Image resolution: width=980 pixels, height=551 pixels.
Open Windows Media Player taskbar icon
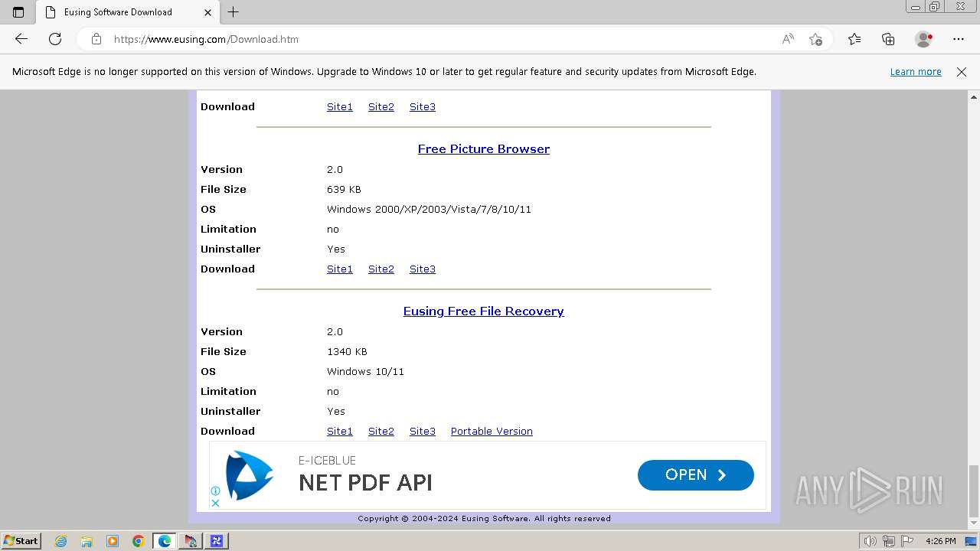[113, 541]
